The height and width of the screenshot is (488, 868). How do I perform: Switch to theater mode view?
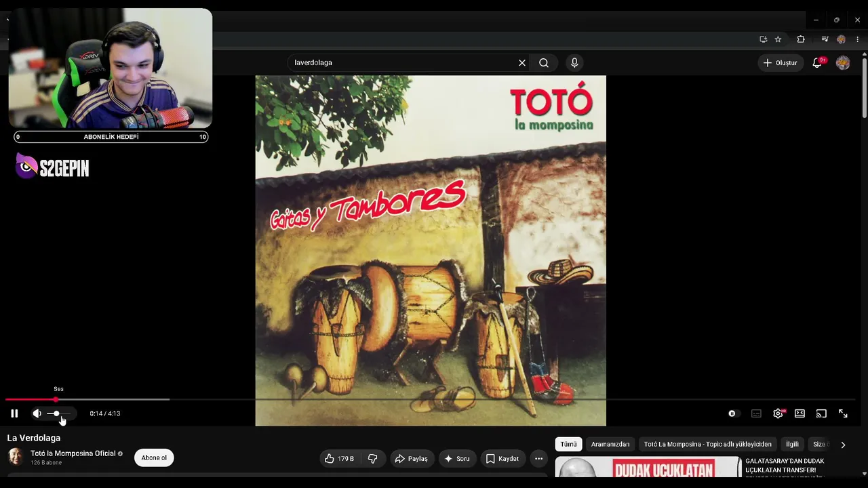click(x=800, y=413)
